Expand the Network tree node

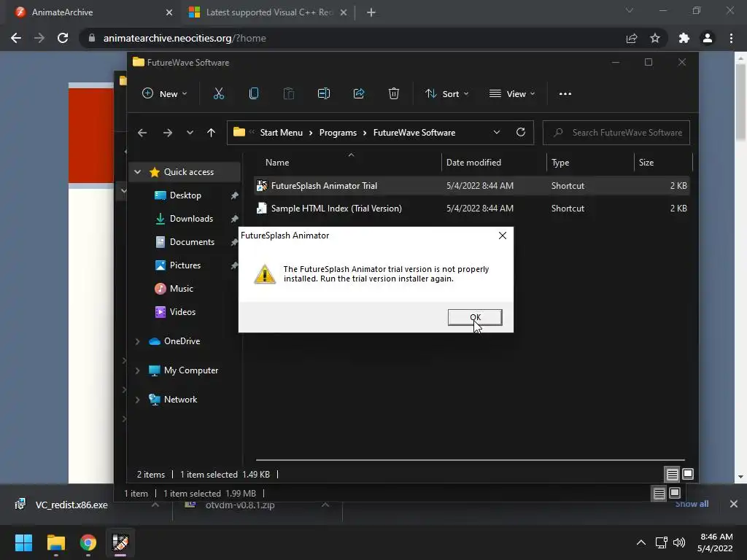click(x=138, y=400)
